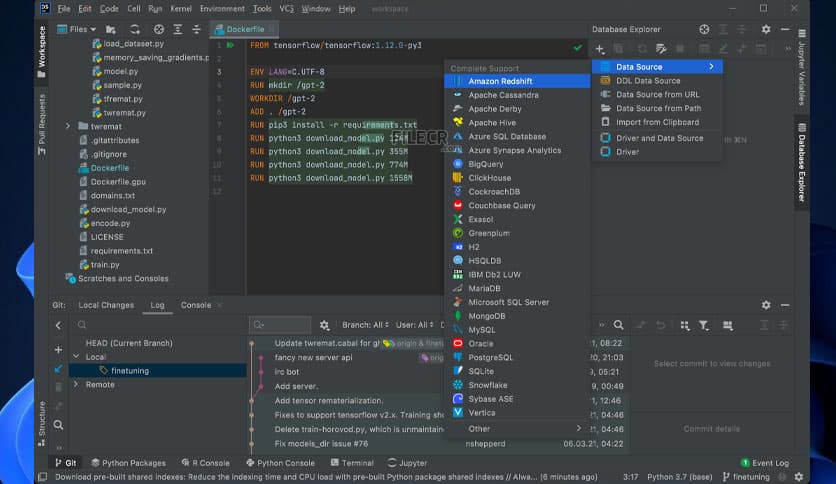
Task: Open the R Console tool window
Action: (x=205, y=463)
